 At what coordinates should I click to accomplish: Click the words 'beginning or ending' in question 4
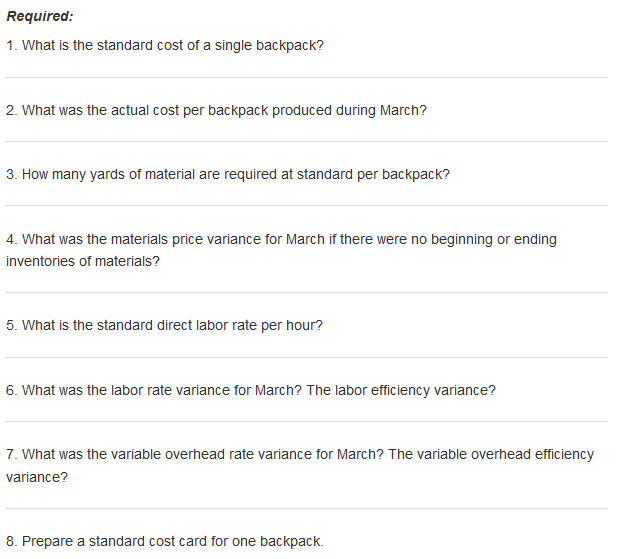[494, 239]
